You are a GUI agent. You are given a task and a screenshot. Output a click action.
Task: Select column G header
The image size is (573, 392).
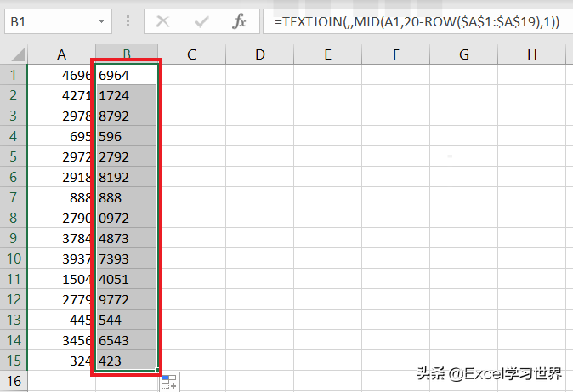pyautogui.click(x=463, y=55)
